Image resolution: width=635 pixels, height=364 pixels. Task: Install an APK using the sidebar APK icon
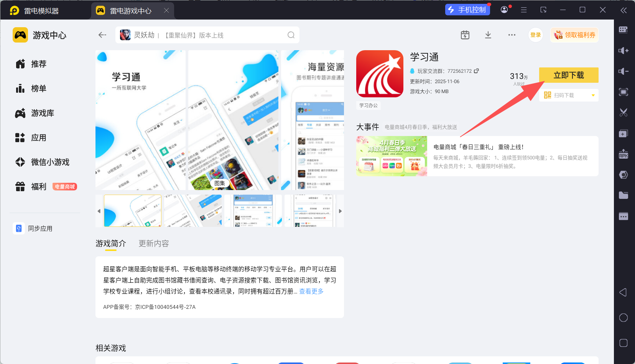pyautogui.click(x=623, y=154)
